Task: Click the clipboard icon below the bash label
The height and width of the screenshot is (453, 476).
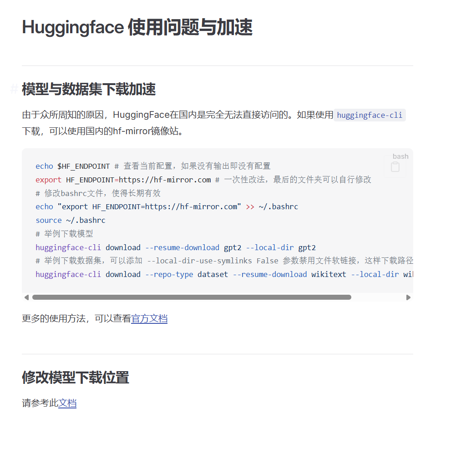Action: click(395, 167)
